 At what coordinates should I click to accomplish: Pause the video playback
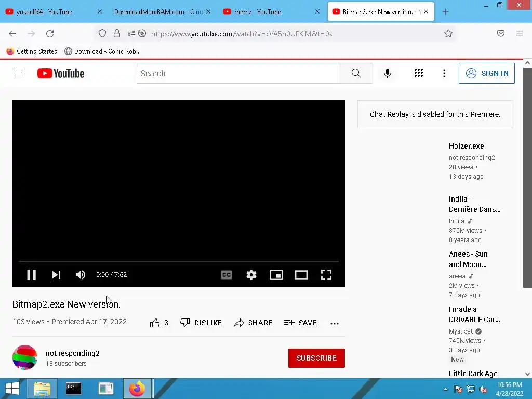(x=32, y=274)
